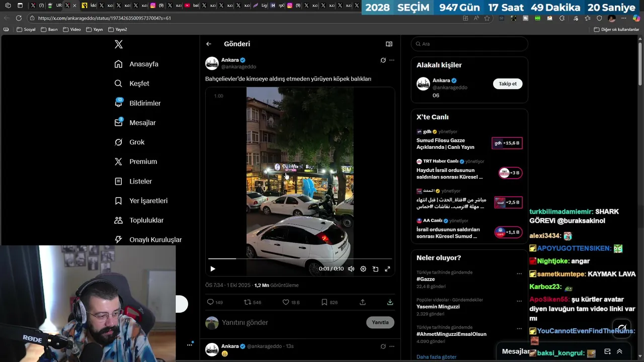Open Yasemin Minguzzi trending topic
The width and height of the screenshot is (644, 362).
point(438,307)
